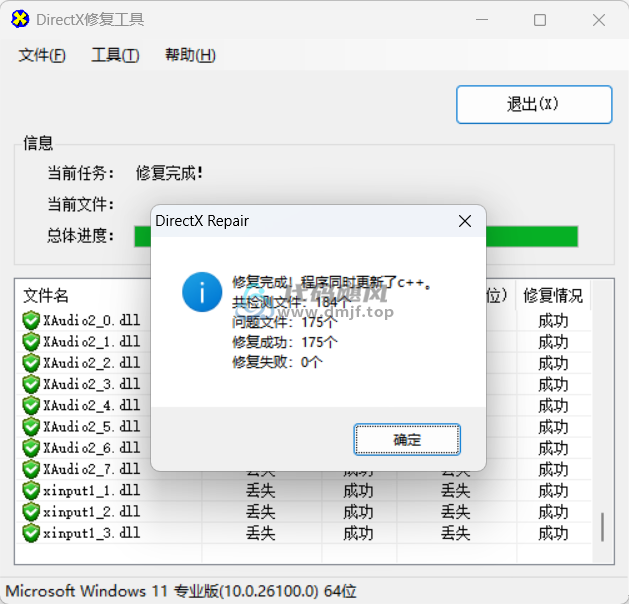Close the DirectX Repair dialog
Image resolution: width=629 pixels, height=604 pixels.
465,221
